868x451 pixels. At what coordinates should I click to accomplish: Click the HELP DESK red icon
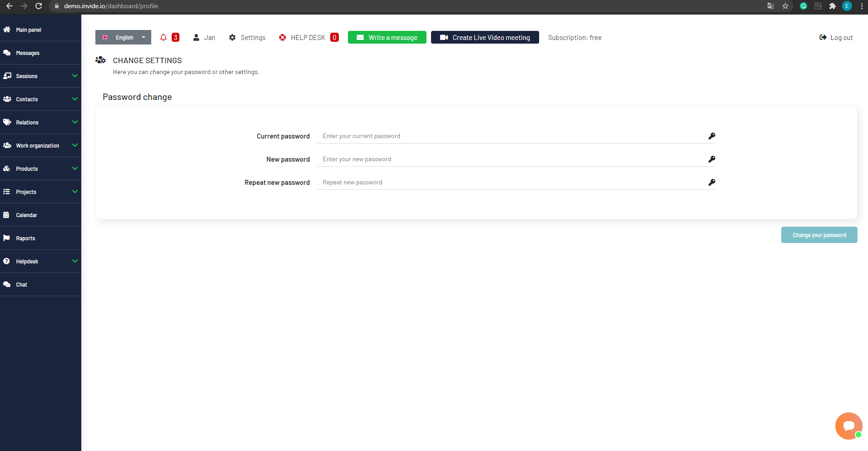coord(282,37)
